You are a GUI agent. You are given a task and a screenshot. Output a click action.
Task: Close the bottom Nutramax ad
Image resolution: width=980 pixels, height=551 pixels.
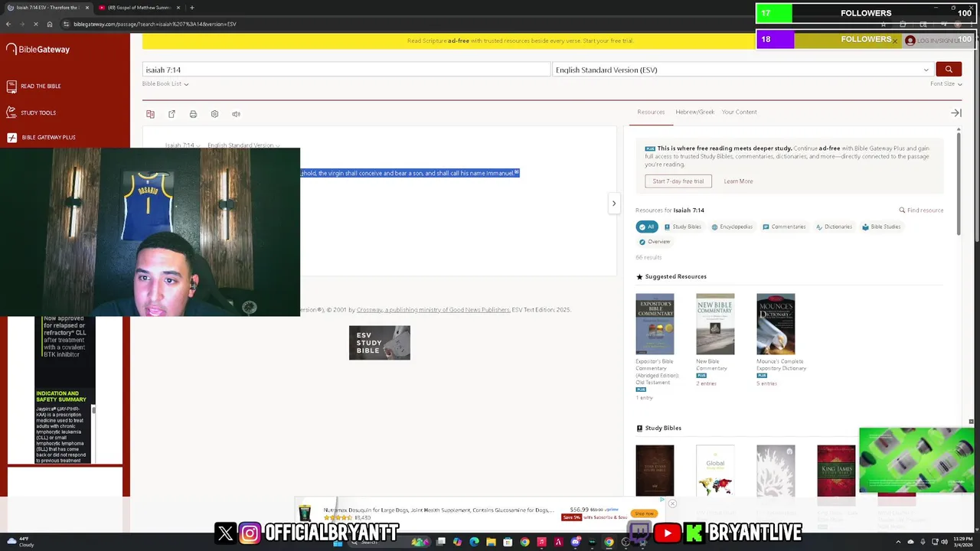pos(672,504)
